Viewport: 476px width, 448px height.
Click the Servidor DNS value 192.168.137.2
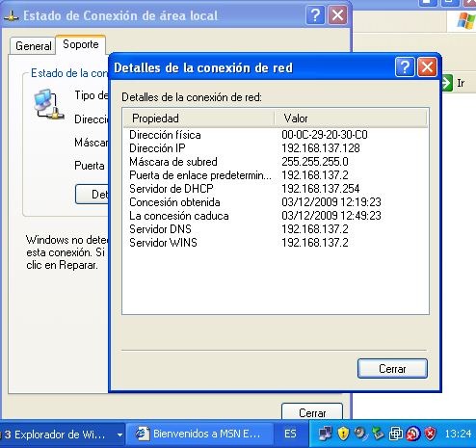pos(315,229)
